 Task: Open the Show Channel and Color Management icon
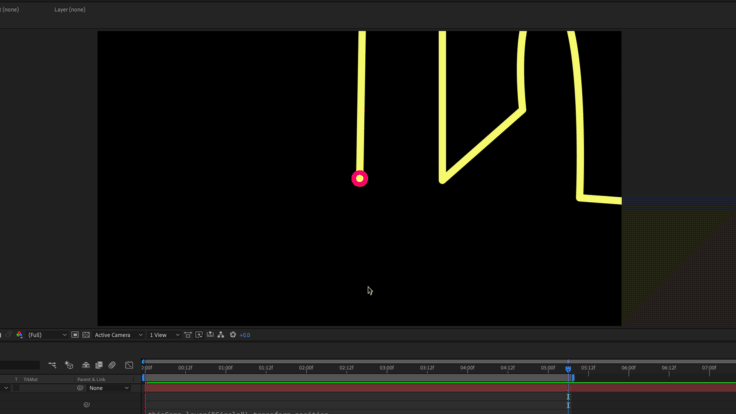click(x=19, y=335)
